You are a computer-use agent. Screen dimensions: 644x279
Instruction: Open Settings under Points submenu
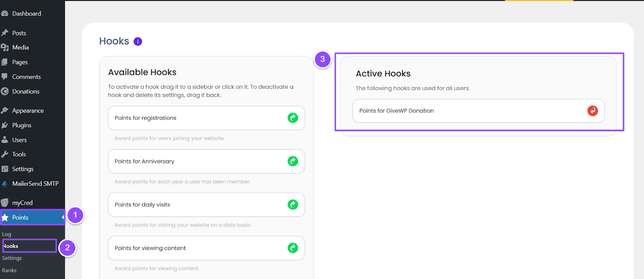tap(12, 258)
